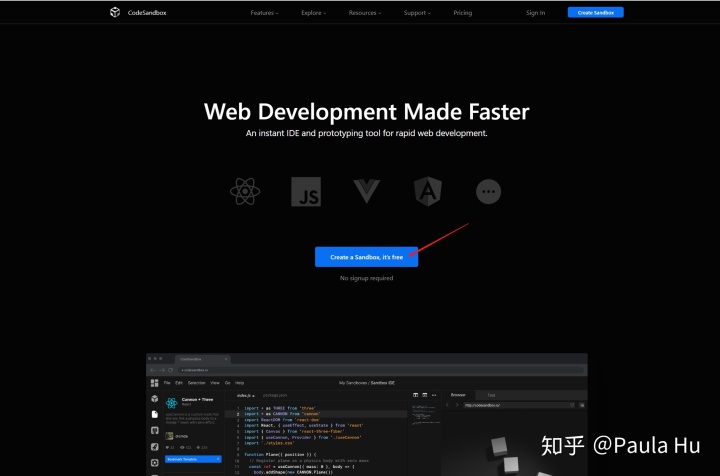Switch to the Browser preview tab

(x=458, y=395)
